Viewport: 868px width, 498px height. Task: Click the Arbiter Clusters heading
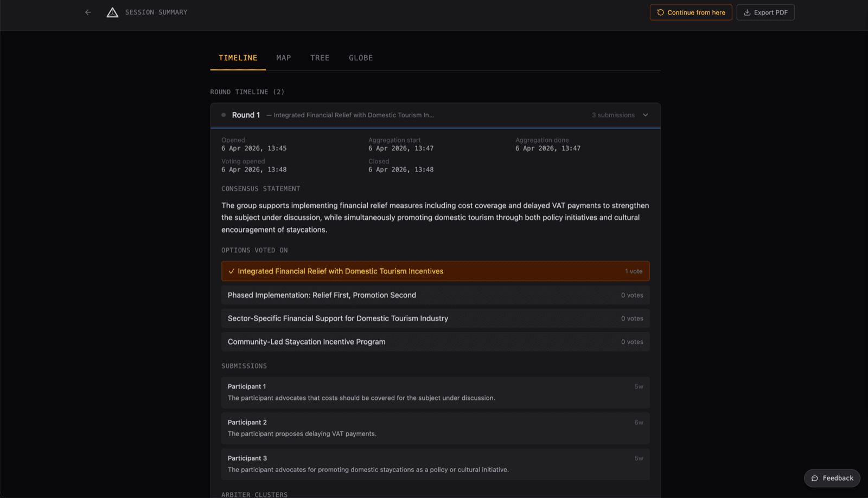[x=254, y=494]
